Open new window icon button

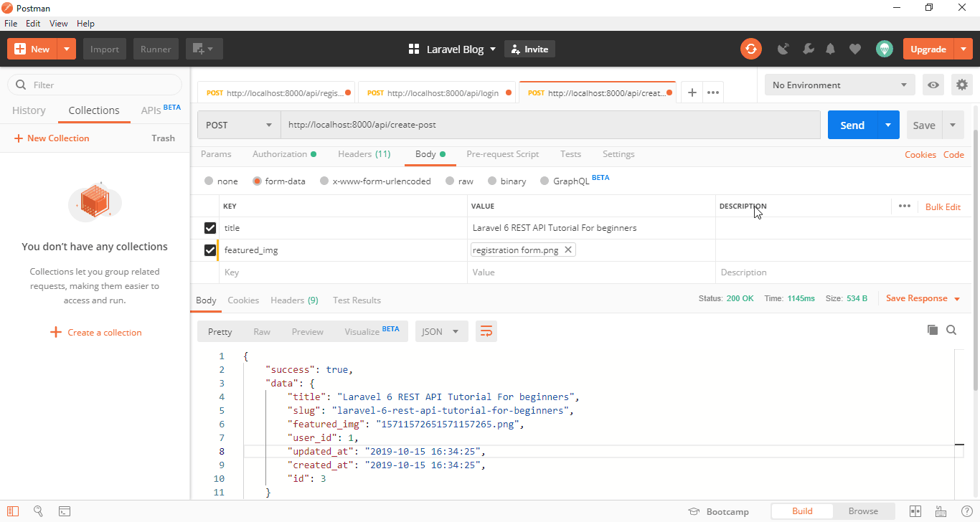click(204, 49)
